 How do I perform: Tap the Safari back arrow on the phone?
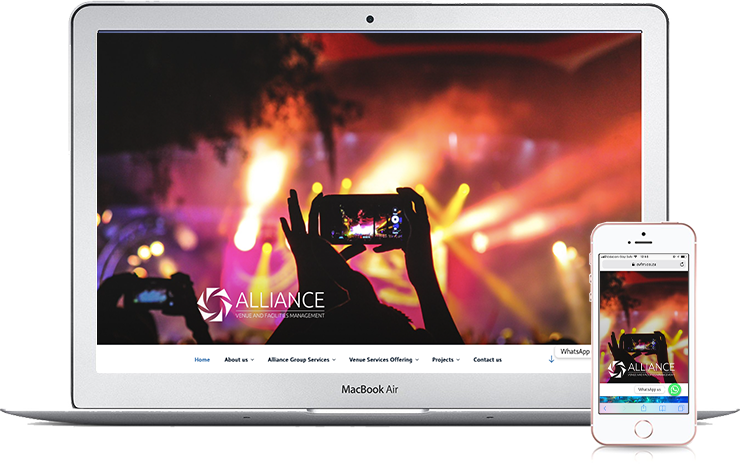(604, 409)
